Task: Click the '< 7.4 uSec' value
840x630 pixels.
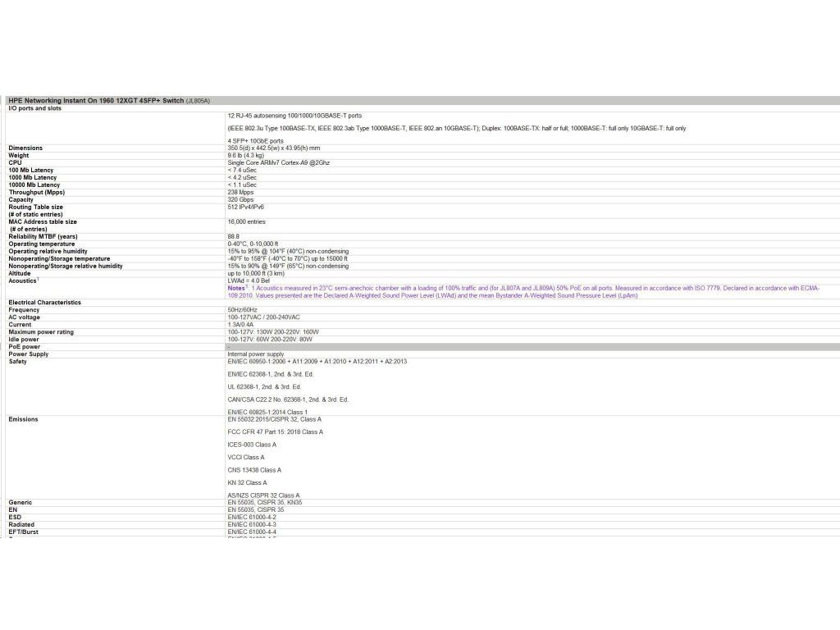Action: tap(242, 171)
